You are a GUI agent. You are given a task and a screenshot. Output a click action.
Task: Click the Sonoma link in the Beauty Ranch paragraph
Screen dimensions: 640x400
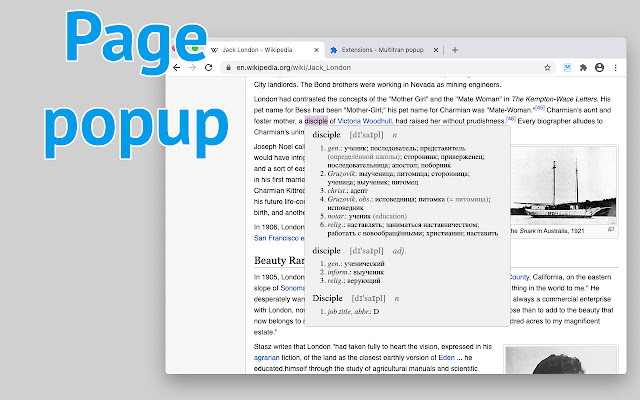tap(292, 288)
